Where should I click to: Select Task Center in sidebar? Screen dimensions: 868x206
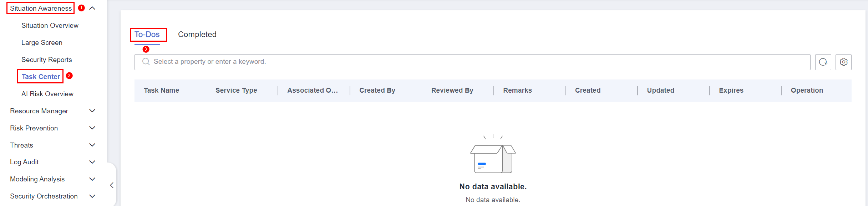point(41,77)
